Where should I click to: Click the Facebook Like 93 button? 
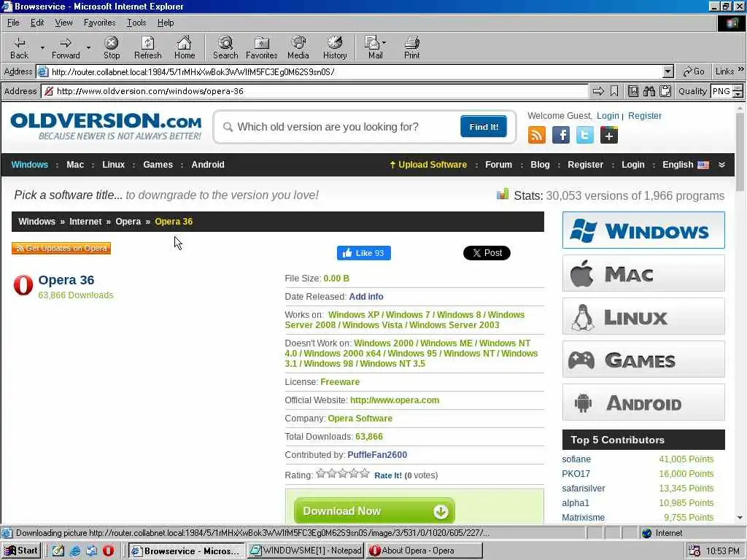(x=363, y=253)
